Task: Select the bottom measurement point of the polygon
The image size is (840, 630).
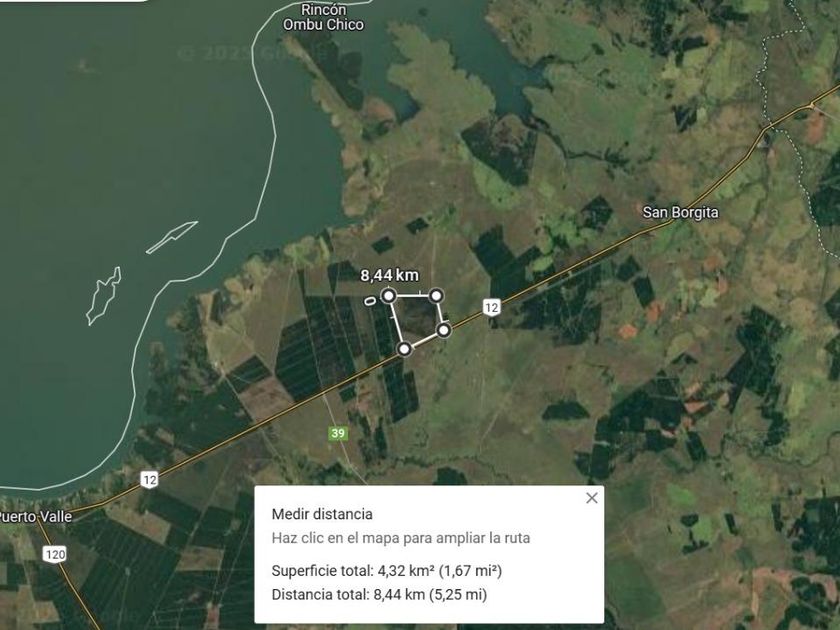Action: click(404, 349)
